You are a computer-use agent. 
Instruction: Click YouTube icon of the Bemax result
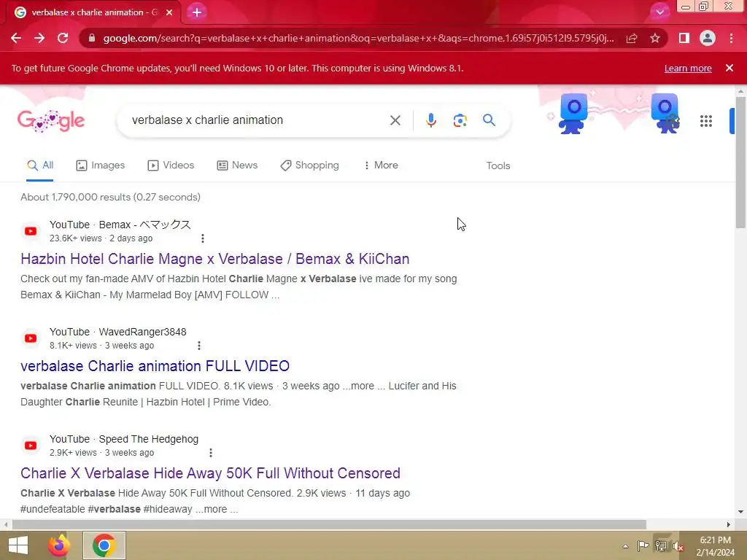(31, 231)
